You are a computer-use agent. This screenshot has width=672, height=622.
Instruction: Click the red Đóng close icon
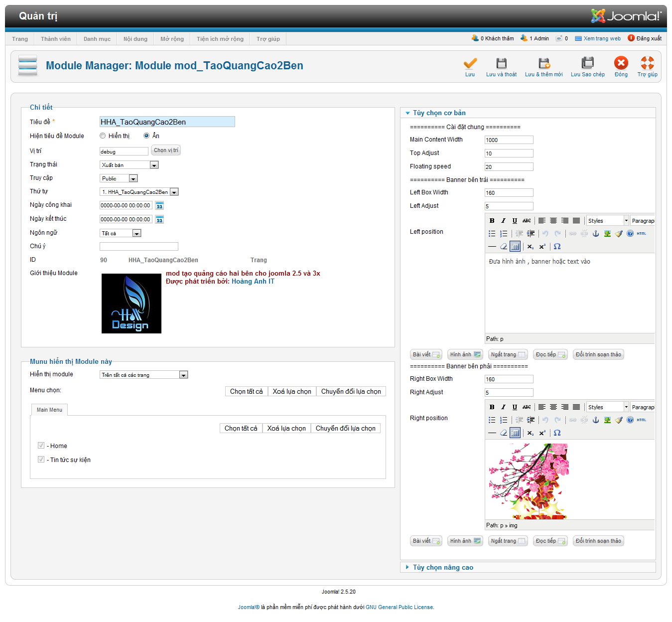tap(621, 63)
